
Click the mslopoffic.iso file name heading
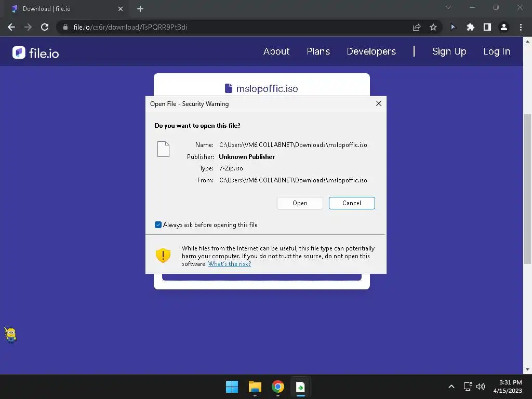(267, 88)
